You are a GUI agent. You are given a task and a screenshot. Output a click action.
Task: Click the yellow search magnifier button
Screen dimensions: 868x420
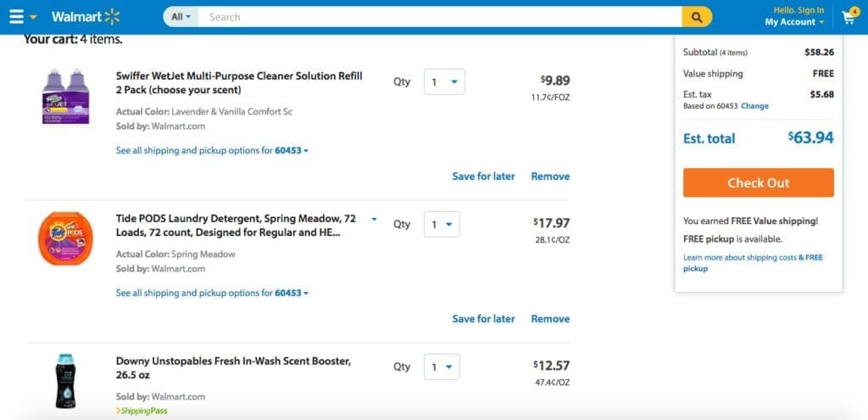click(697, 17)
